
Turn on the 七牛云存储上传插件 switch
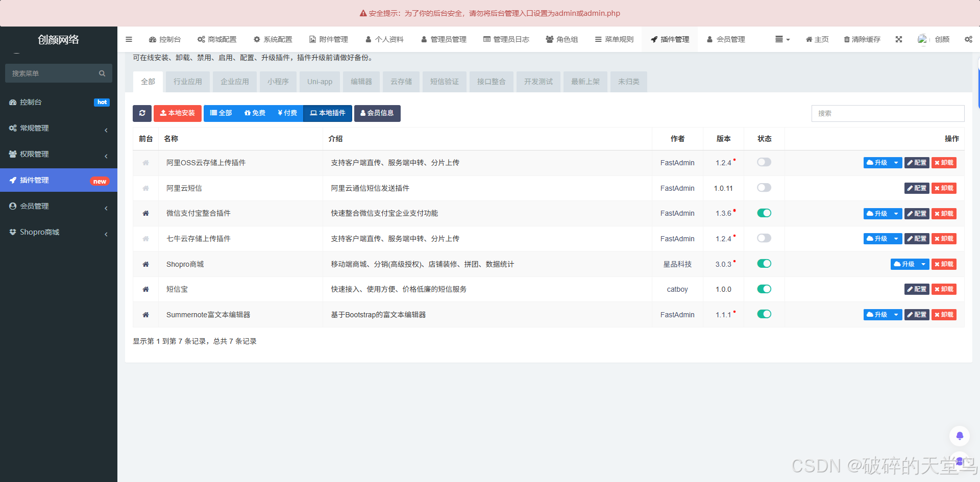[x=764, y=238]
